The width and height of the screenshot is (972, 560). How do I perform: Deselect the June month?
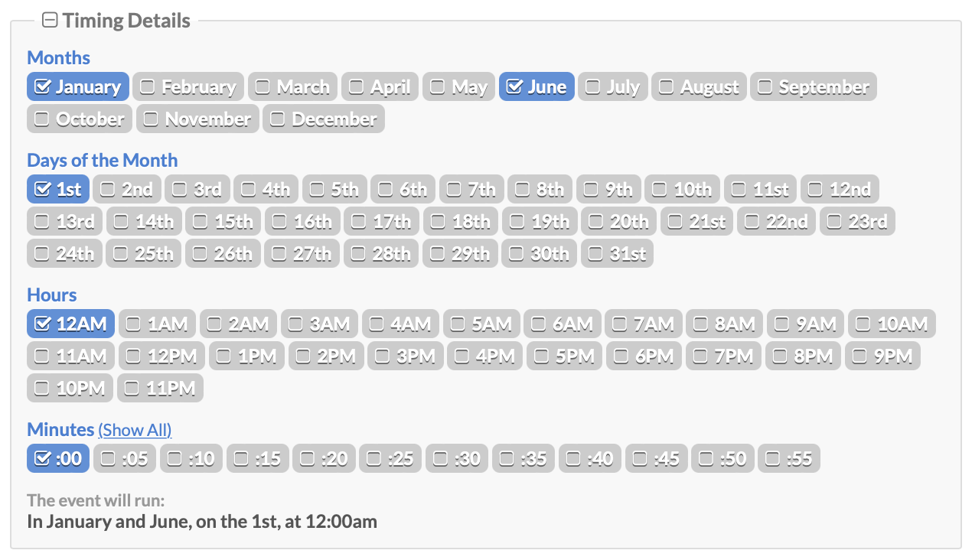pyautogui.click(x=537, y=86)
